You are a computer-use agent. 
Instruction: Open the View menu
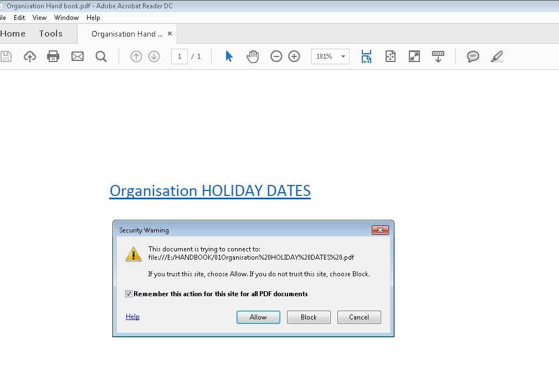click(x=39, y=17)
